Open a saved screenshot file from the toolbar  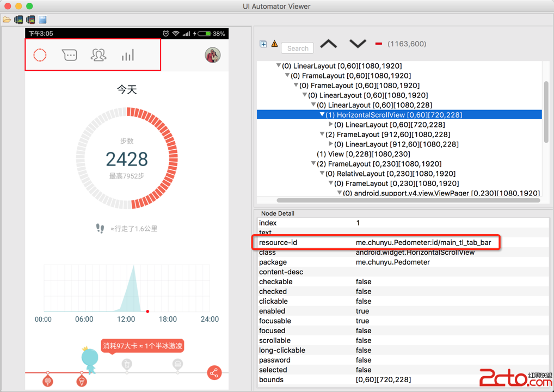7,20
